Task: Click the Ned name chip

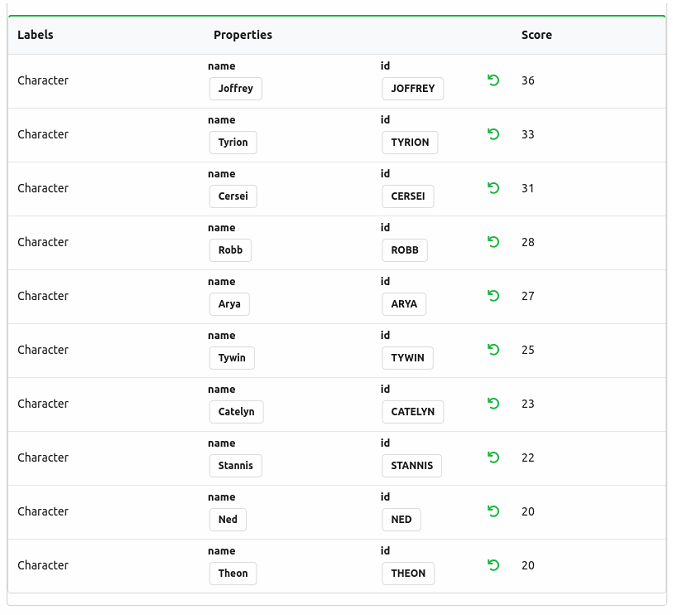Action: (x=228, y=519)
